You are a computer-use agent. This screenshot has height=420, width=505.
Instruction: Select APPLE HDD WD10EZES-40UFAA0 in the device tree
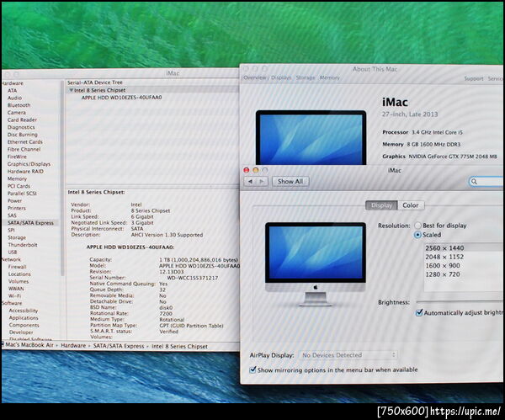pyautogui.click(x=121, y=98)
